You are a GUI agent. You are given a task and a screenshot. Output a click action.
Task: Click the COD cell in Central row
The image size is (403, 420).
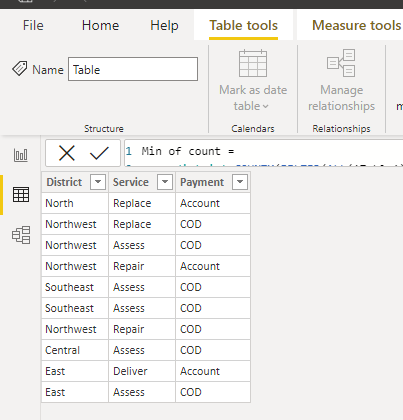[213, 350]
